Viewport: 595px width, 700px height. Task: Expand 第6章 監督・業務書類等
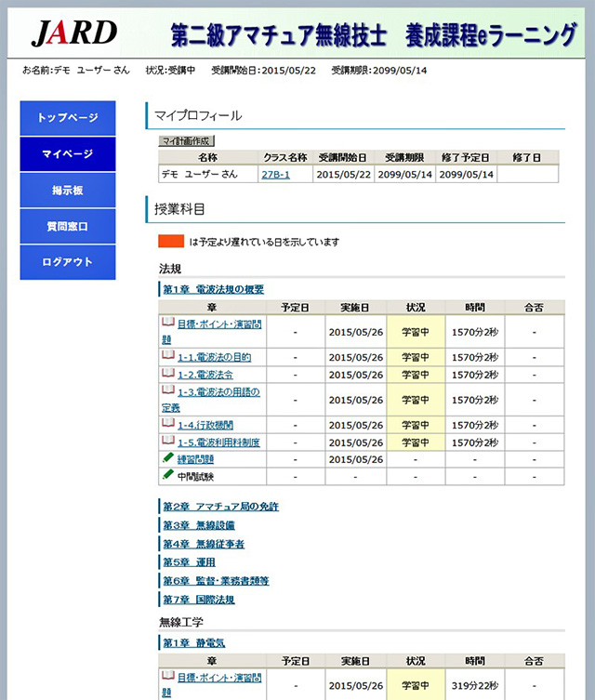coord(216,581)
